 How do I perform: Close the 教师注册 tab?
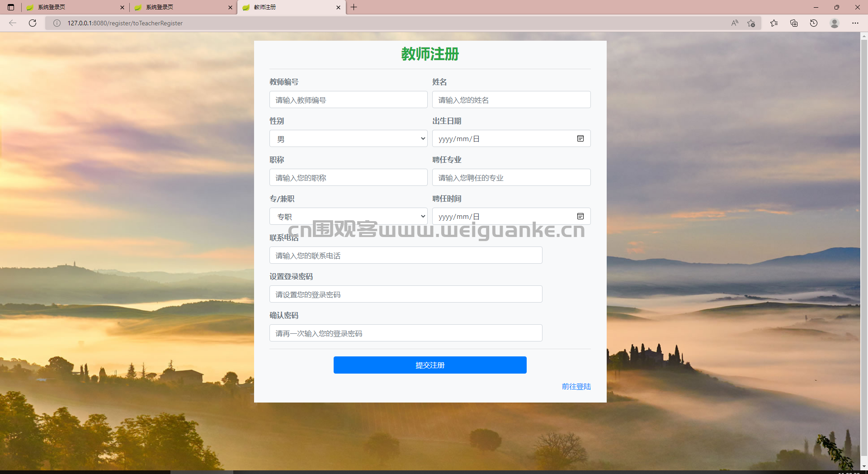pyautogui.click(x=338, y=7)
